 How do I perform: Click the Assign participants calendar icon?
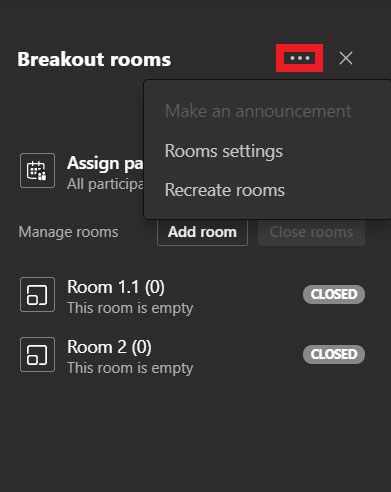click(37, 171)
